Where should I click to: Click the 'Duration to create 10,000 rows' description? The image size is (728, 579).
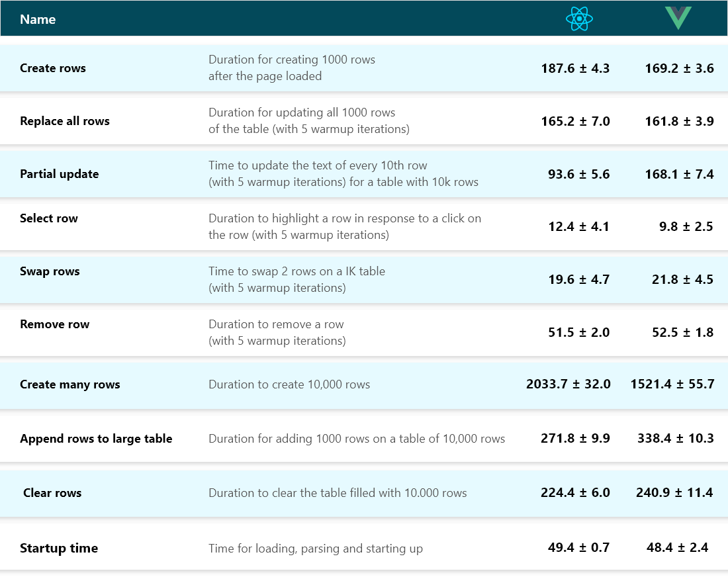(x=289, y=384)
